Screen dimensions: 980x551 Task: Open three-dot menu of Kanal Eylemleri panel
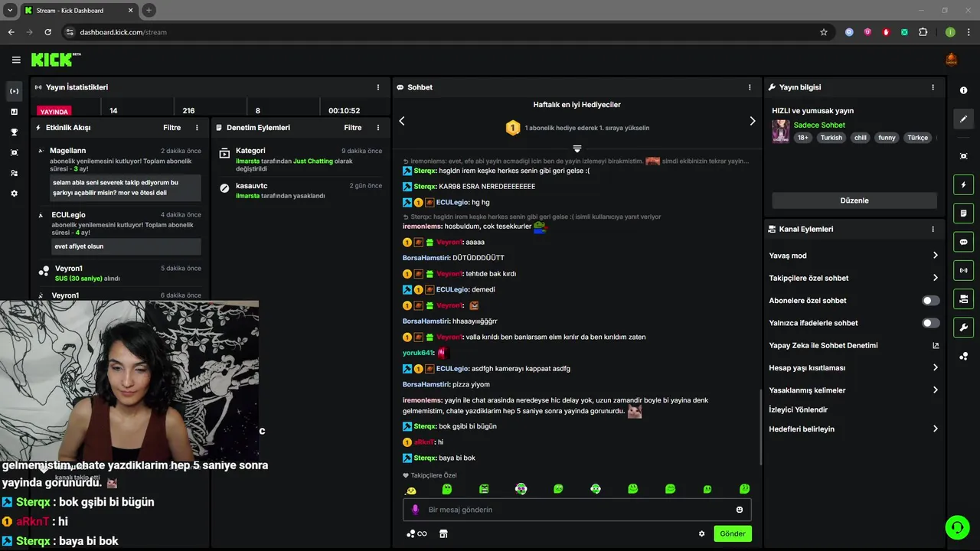tap(933, 229)
